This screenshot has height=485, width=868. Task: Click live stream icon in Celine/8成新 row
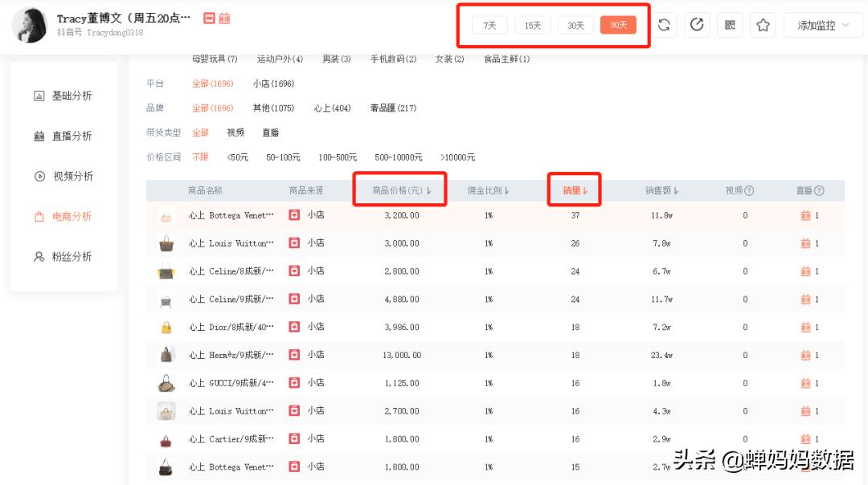click(805, 271)
